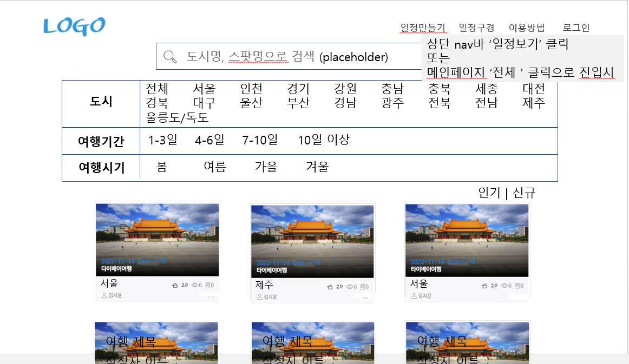This screenshot has width=629, height=364.
Task: Choose 광주 city filter
Action: [392, 103]
